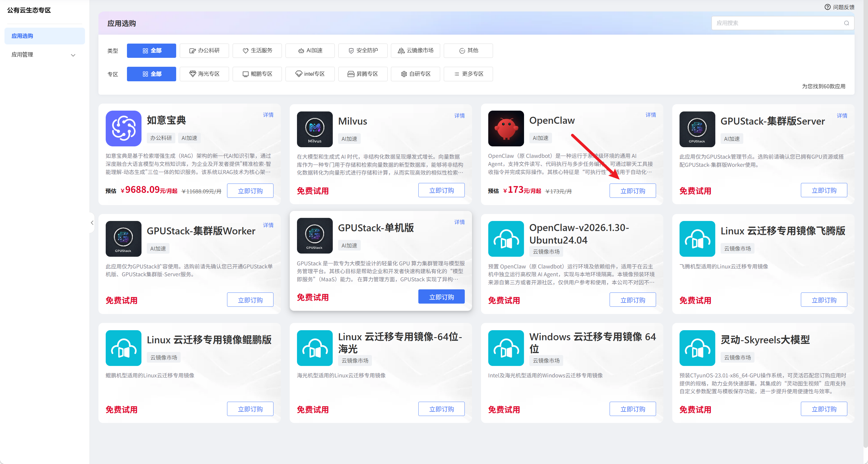
Task: Select the 云镜像市场 type tab
Action: click(415, 51)
